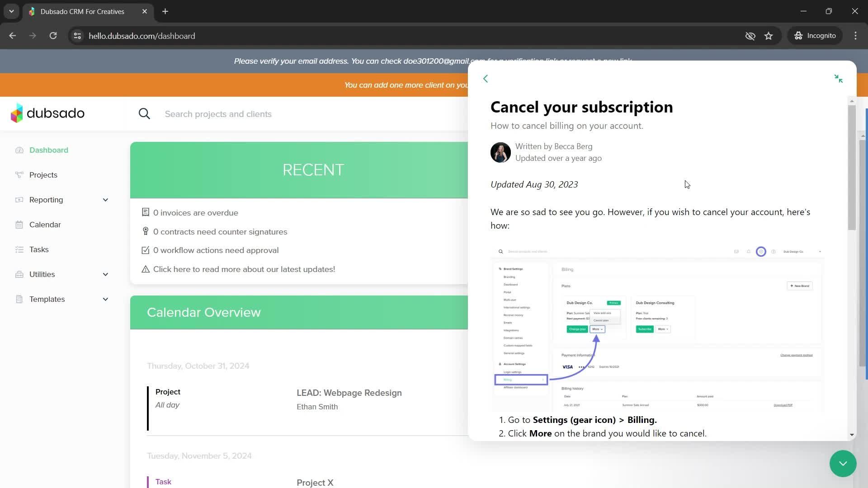Click the help article scrollbar thumb
This screenshot has width=868, height=488.
tap(852, 168)
